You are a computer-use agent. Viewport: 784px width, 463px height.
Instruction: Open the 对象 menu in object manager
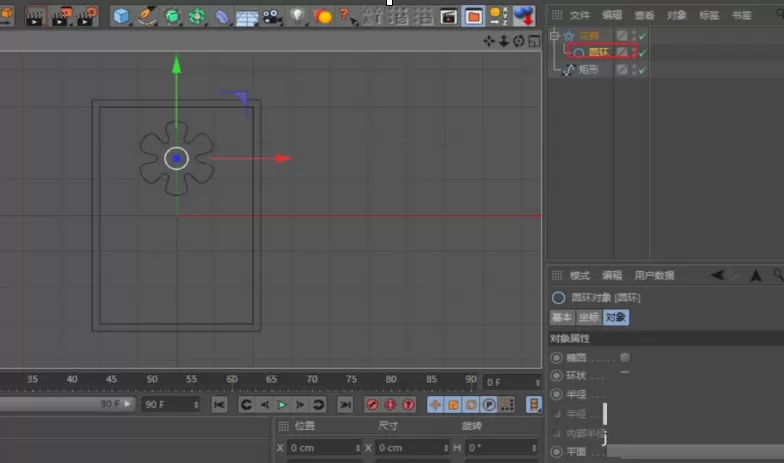[676, 16]
